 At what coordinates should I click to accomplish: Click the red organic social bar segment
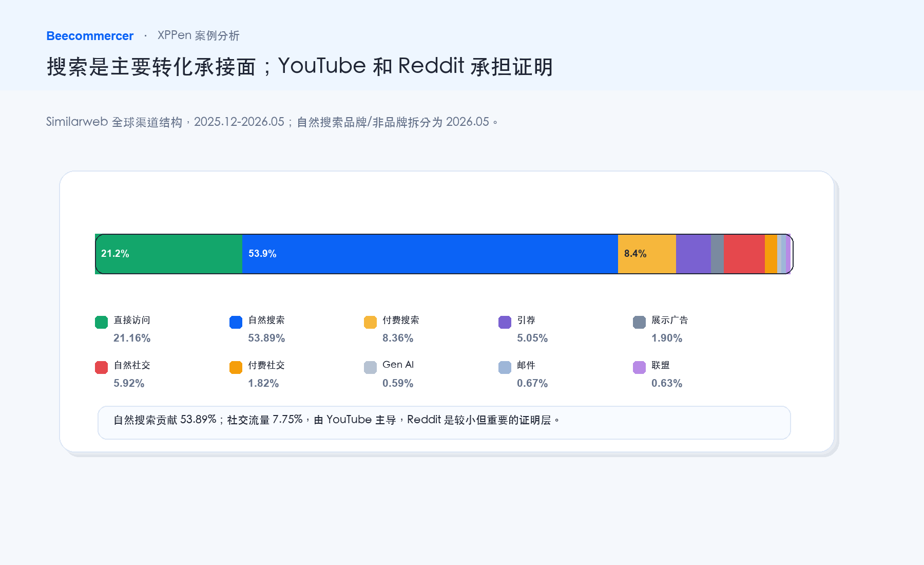(x=744, y=254)
